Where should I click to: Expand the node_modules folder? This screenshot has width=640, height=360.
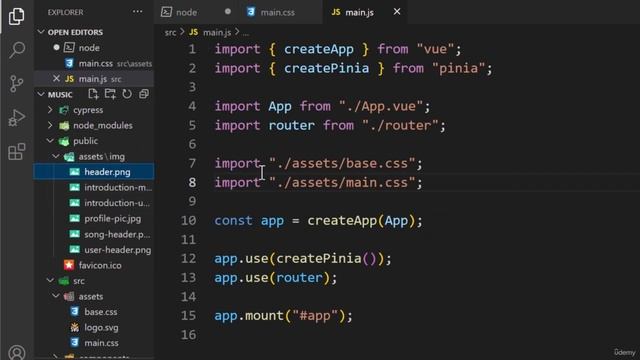50,125
